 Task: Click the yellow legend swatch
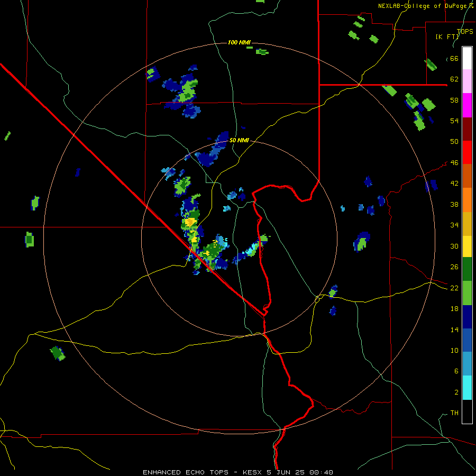pos(467,246)
